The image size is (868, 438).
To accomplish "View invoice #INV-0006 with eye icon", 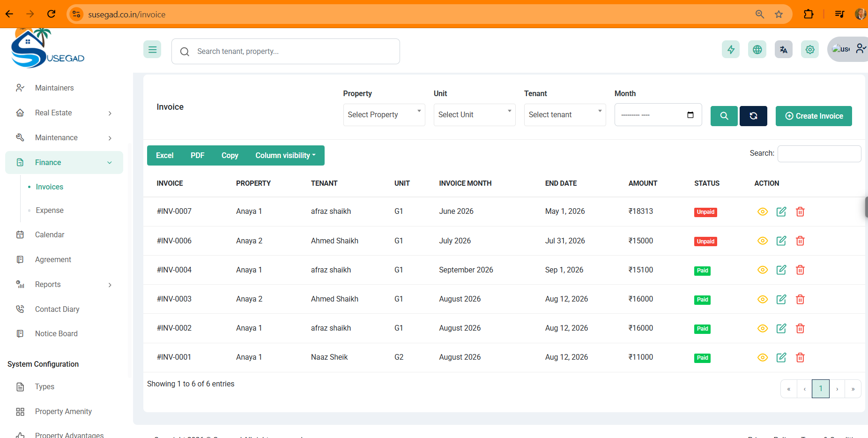I will coord(763,241).
